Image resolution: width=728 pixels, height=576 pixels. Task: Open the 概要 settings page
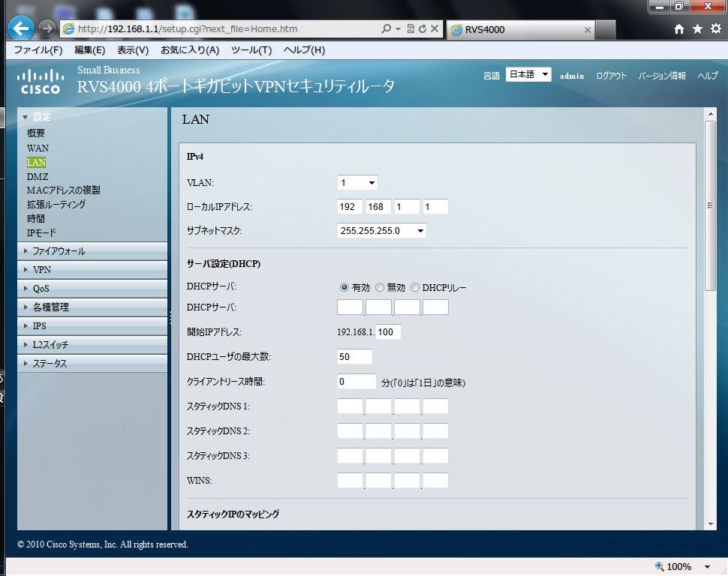coord(36,133)
